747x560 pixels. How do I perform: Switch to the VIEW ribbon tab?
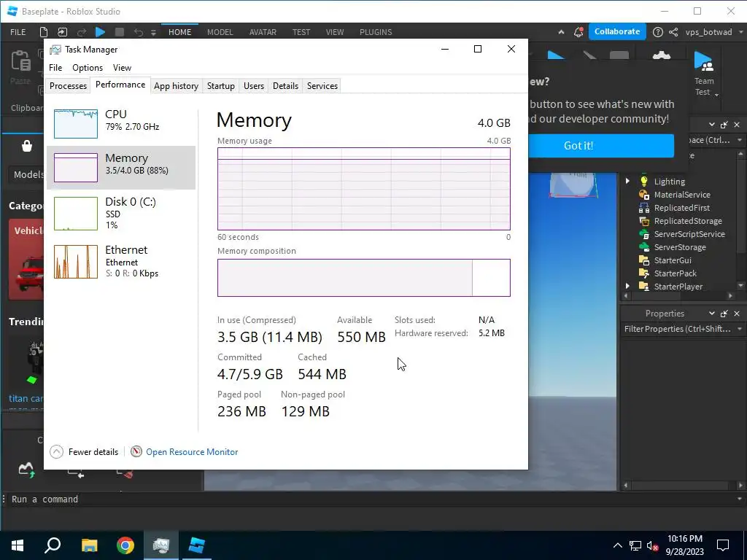pos(334,32)
